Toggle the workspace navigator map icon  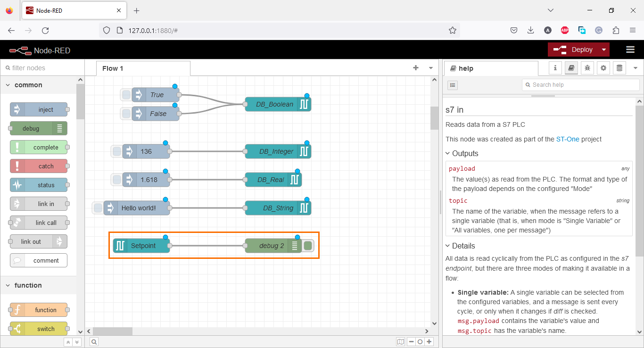pos(401,342)
